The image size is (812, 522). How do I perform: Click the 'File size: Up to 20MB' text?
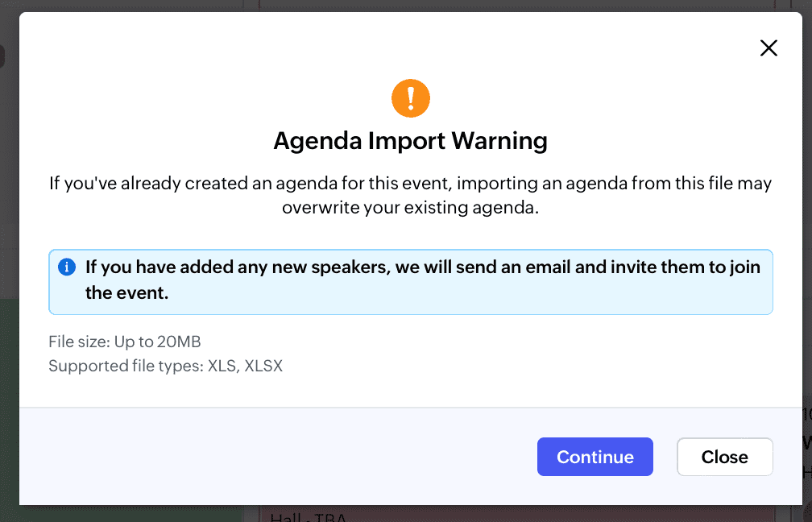130,342
